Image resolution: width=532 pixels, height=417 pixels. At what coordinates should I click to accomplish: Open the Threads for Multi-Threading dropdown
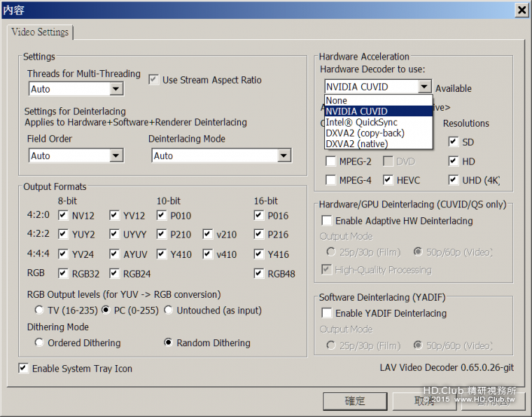[116, 89]
